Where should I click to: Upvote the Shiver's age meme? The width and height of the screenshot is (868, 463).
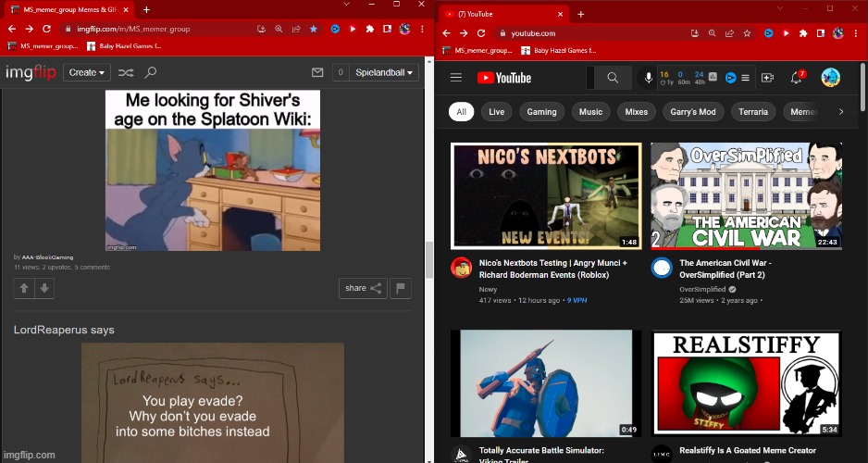[24, 288]
